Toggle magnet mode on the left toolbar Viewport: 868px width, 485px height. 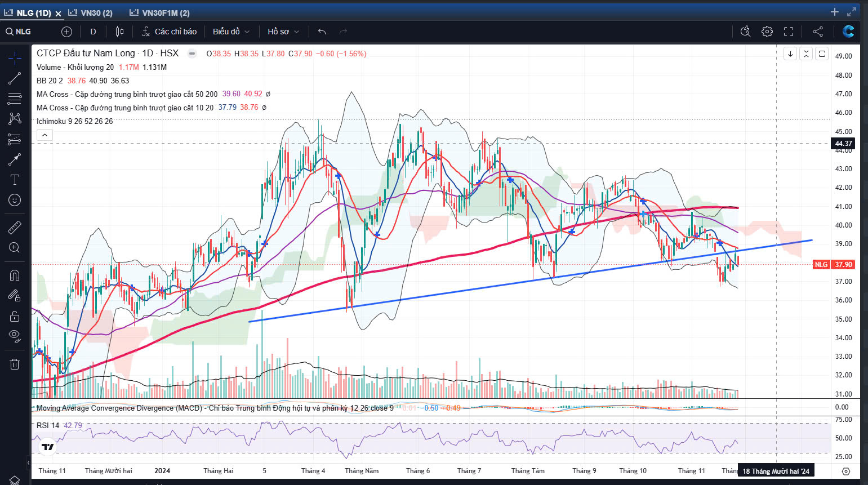tap(15, 275)
